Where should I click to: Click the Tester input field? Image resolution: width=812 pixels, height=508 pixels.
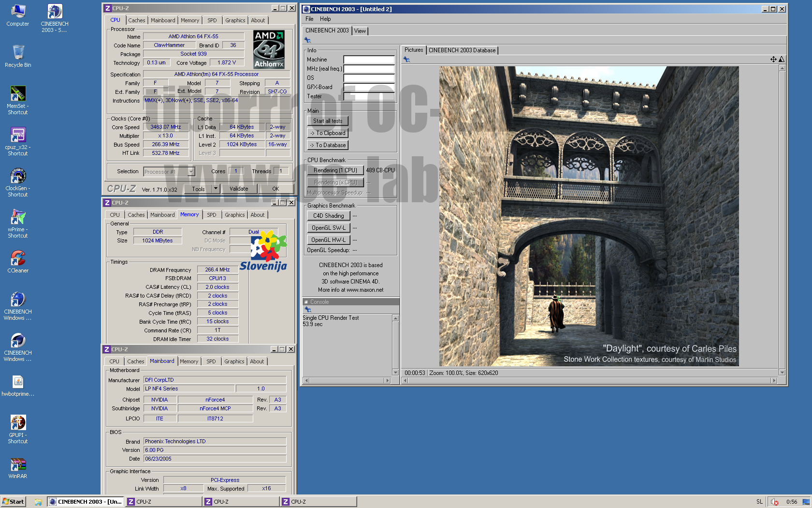point(369,96)
